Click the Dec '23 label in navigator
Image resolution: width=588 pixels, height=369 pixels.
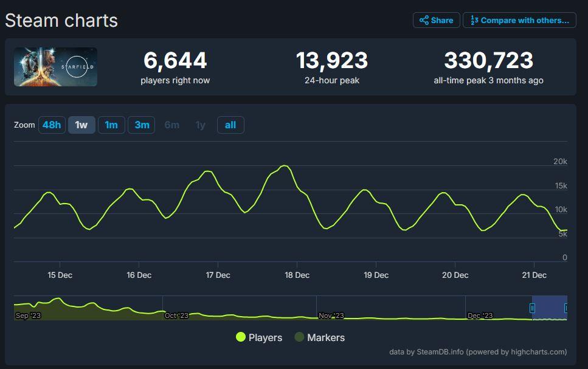(480, 316)
